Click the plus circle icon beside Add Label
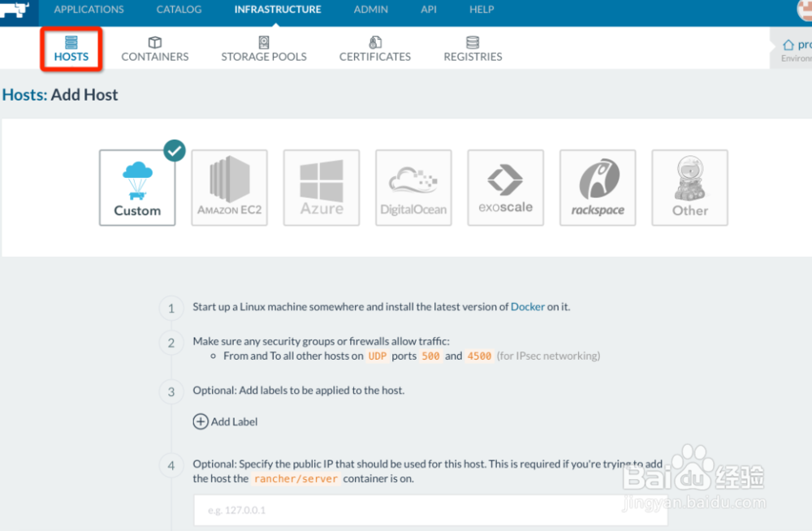The height and width of the screenshot is (531, 812). [x=201, y=421]
